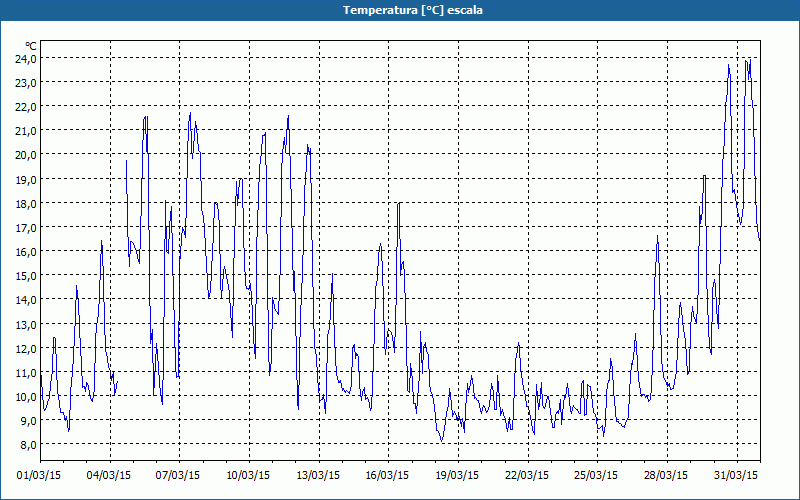Click the 24,0 y-axis label
The image size is (800, 500).
point(25,59)
